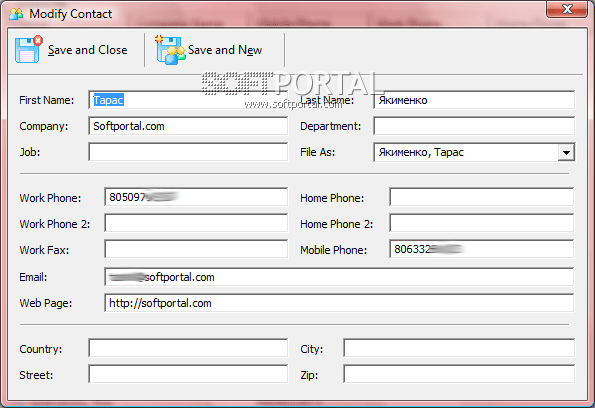Click the Save and New contacts icon

[x=170, y=50]
